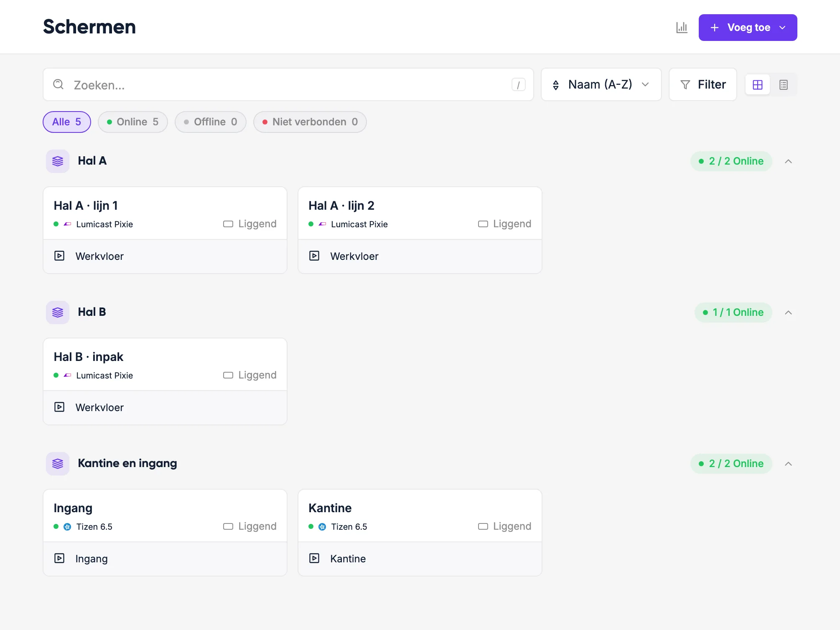Open the Kantine screen title

[330, 508]
